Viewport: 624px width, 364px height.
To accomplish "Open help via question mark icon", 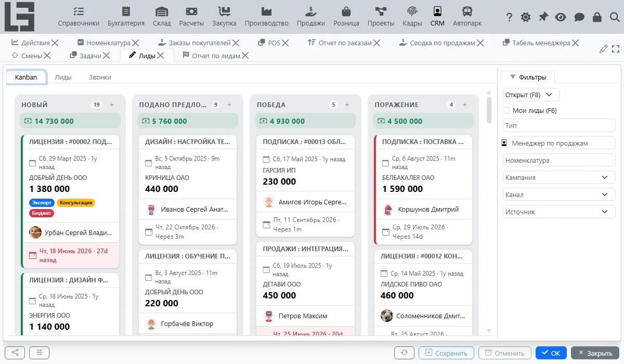I will (510, 17).
